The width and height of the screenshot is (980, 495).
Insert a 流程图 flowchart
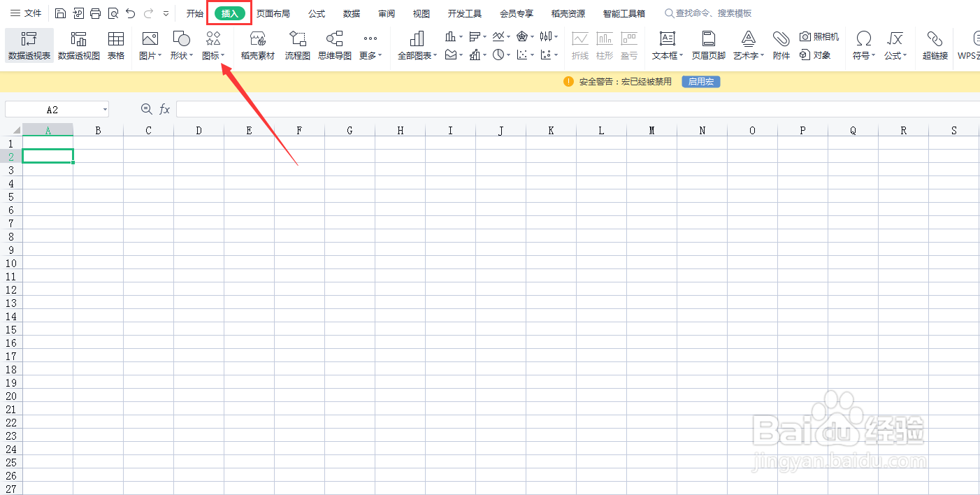click(x=298, y=45)
